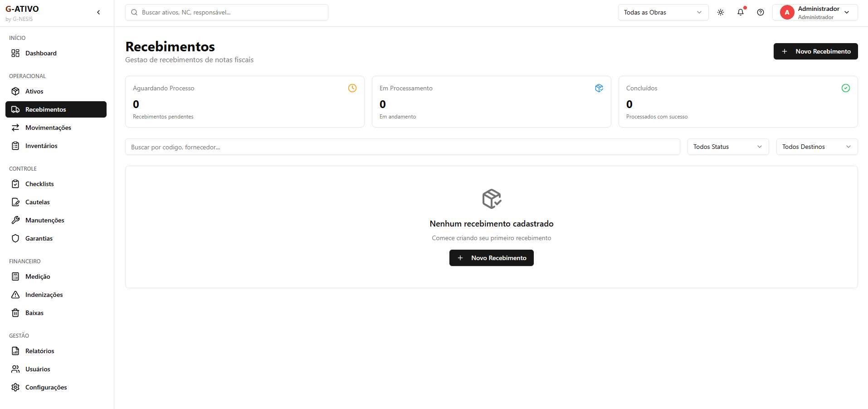Open the Checklists menu item
This screenshot has width=868, height=409.
[x=39, y=184]
